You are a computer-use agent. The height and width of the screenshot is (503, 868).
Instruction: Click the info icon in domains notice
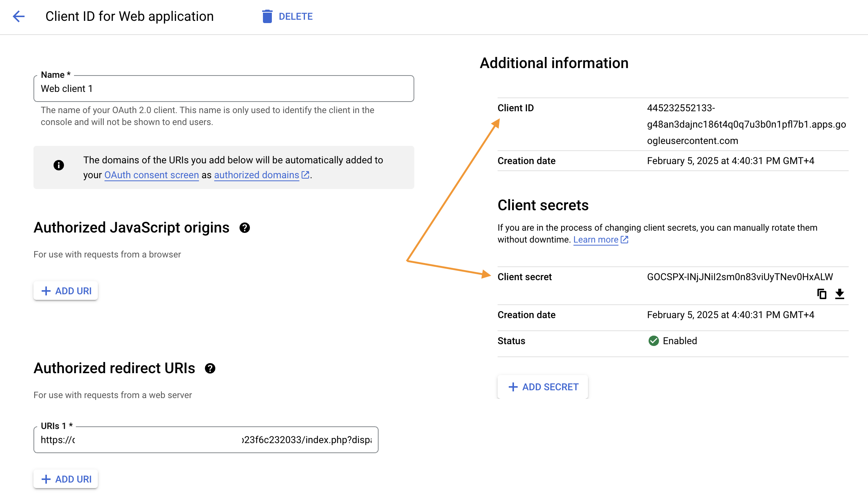59,165
